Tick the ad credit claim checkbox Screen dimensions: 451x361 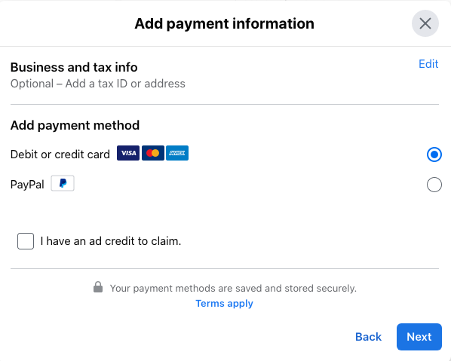coord(25,241)
